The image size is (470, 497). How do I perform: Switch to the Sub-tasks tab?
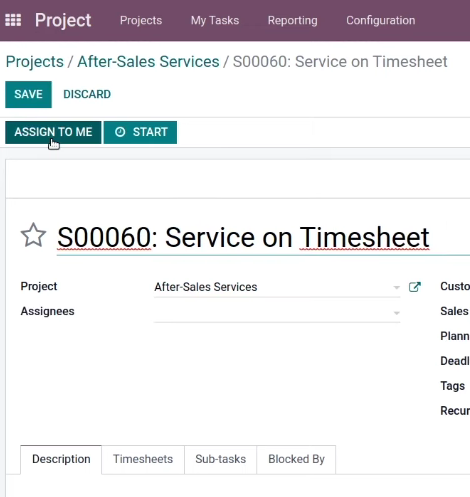pos(221,459)
